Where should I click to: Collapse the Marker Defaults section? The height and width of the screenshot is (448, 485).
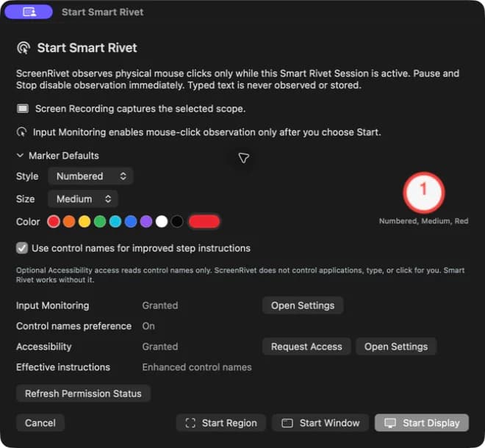pos(20,155)
